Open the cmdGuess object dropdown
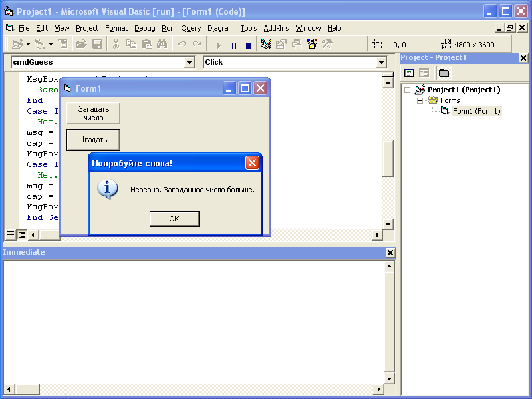The image size is (532, 399). (x=189, y=63)
